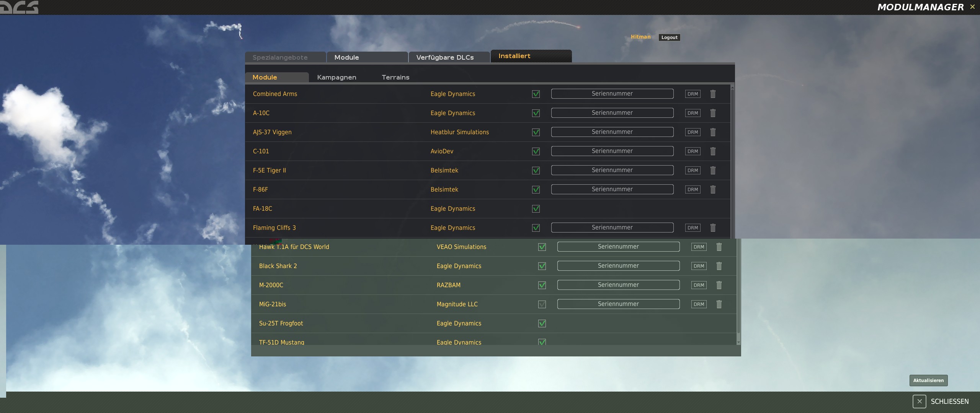
Task: Open the Kampagnen sub-tab
Action: point(336,77)
